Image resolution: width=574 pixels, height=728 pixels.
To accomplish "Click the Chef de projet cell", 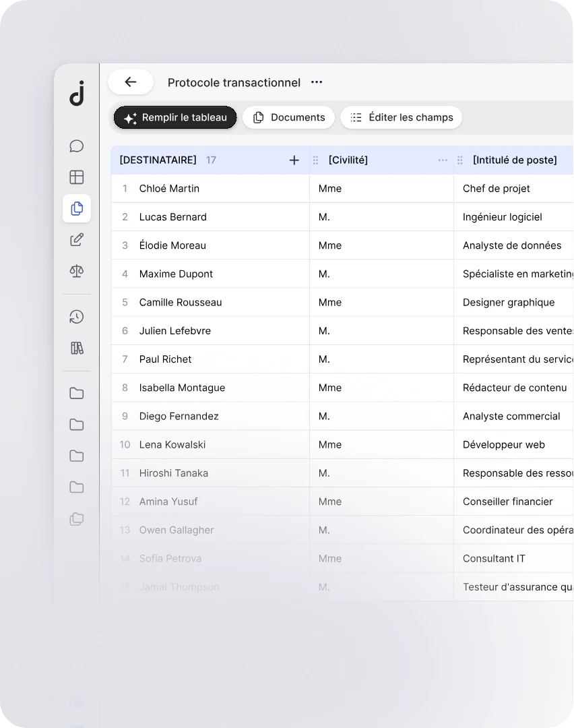I will pos(513,189).
